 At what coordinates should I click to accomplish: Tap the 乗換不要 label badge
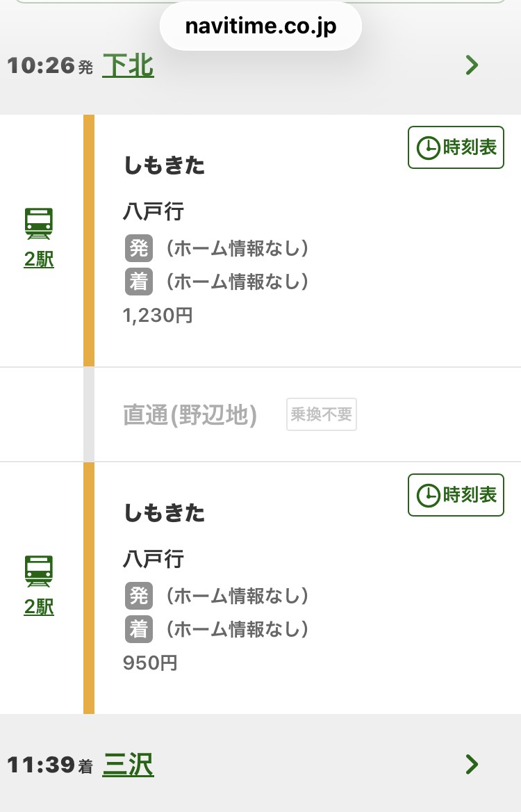pyautogui.click(x=322, y=414)
